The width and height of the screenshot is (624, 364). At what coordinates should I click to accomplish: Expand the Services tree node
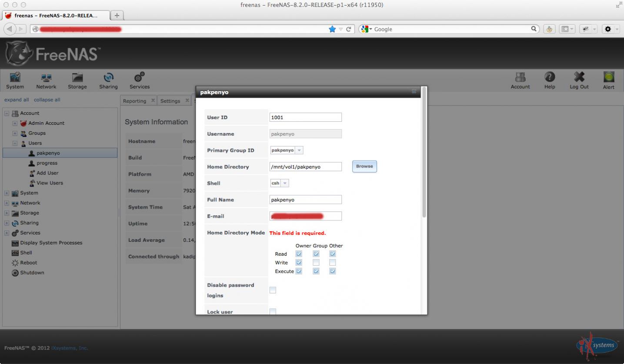(7, 233)
